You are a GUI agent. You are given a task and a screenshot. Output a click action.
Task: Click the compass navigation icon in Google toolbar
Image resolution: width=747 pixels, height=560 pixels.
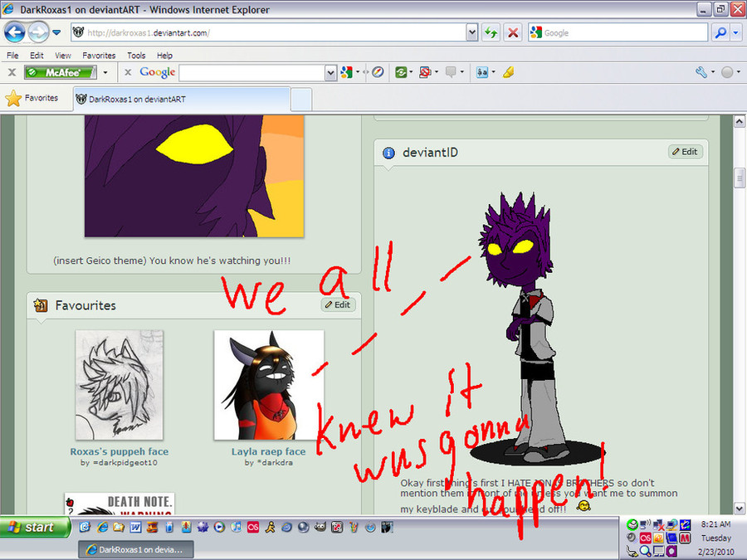[378, 72]
